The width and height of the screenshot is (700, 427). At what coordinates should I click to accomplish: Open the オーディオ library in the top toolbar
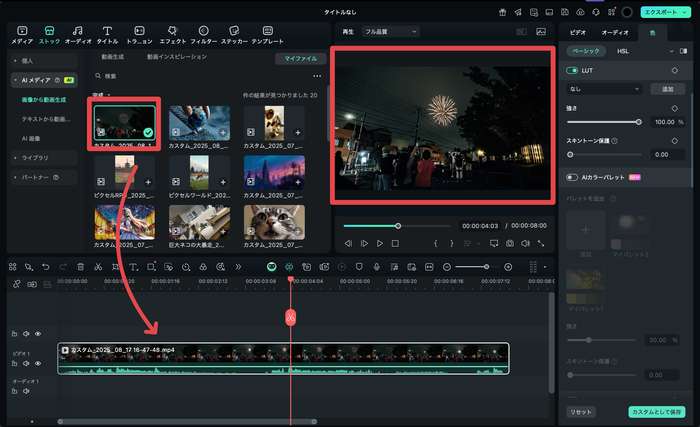pos(78,35)
